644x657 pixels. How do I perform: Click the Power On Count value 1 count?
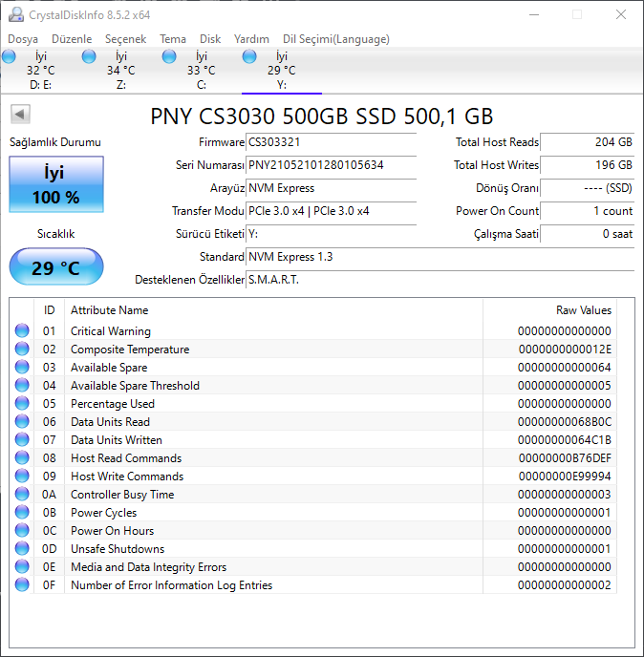(588, 211)
